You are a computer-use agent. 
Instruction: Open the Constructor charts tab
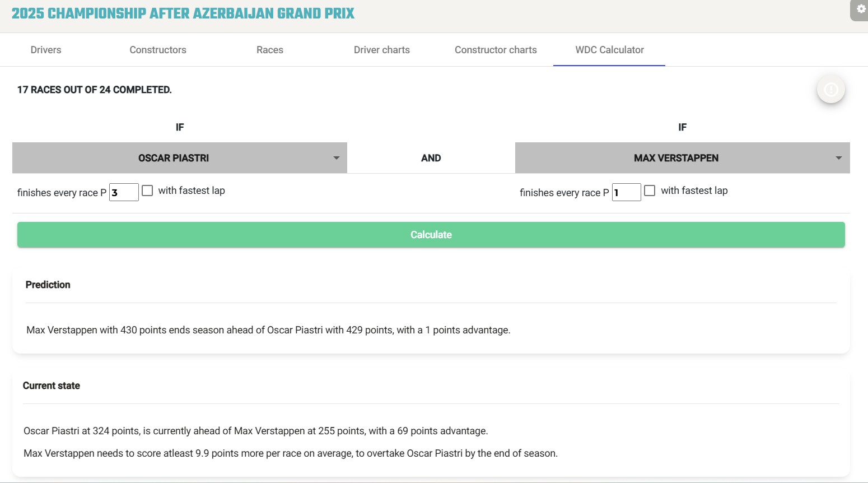pyautogui.click(x=496, y=50)
